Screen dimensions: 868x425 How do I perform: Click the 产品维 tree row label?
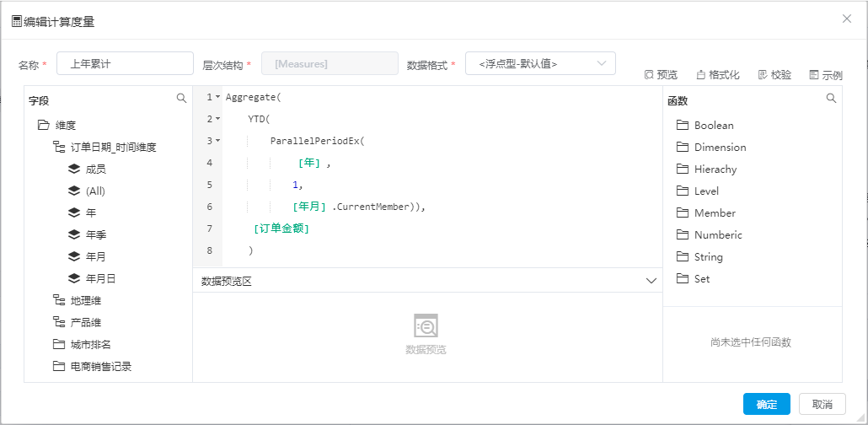pos(86,322)
